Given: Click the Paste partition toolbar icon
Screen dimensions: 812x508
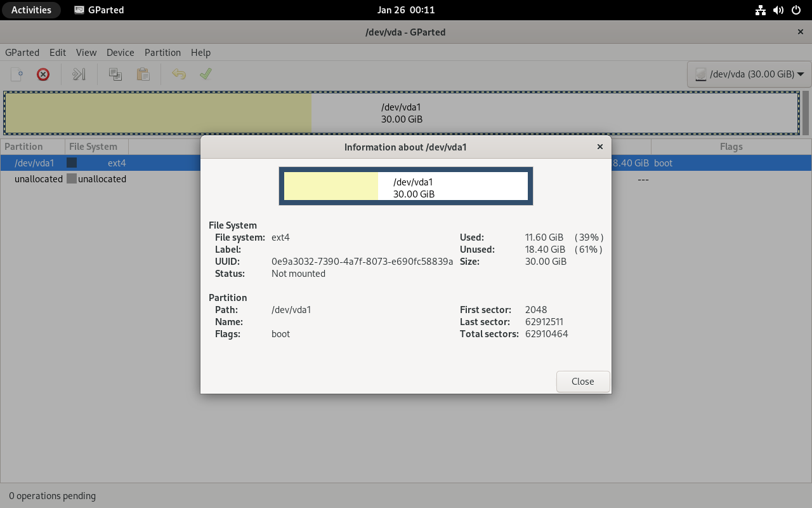Looking at the screenshot, I should pyautogui.click(x=143, y=74).
